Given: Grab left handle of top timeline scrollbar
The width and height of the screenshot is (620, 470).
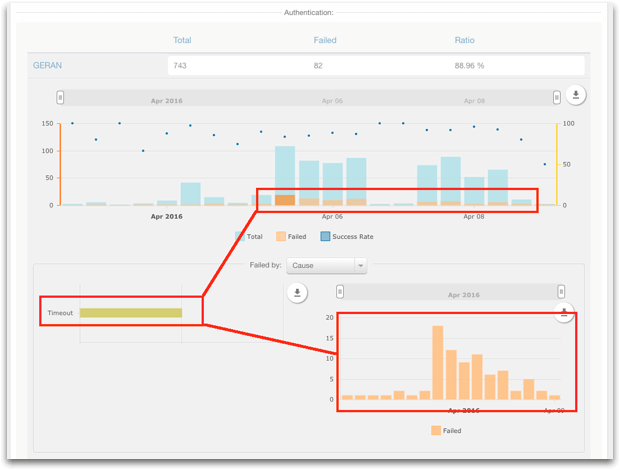Looking at the screenshot, I should (60, 98).
